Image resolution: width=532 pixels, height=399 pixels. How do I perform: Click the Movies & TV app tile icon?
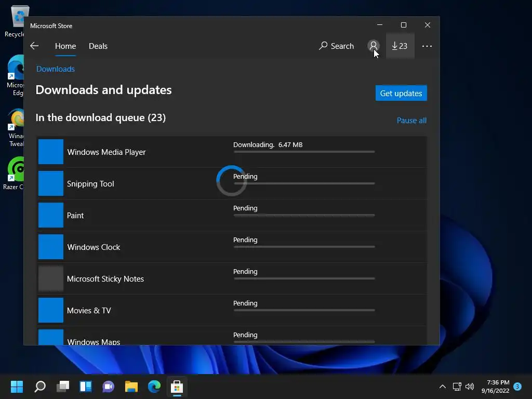click(x=50, y=310)
